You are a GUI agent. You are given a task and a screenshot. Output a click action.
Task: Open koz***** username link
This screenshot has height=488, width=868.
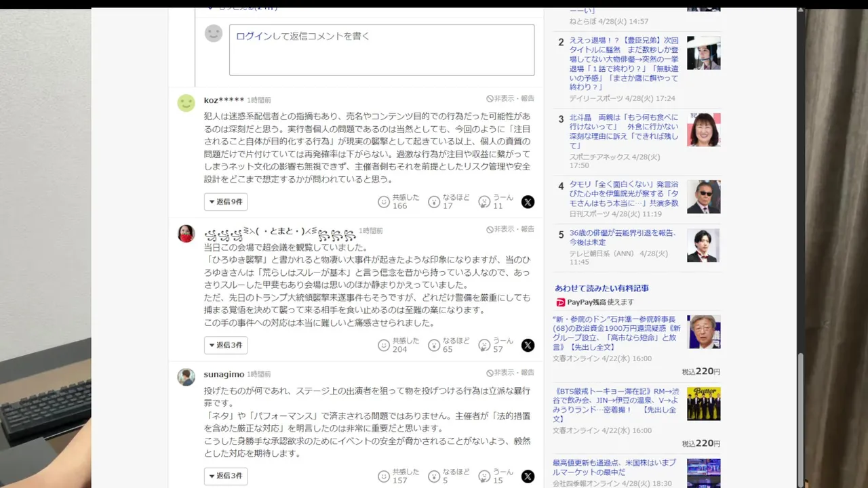(224, 100)
